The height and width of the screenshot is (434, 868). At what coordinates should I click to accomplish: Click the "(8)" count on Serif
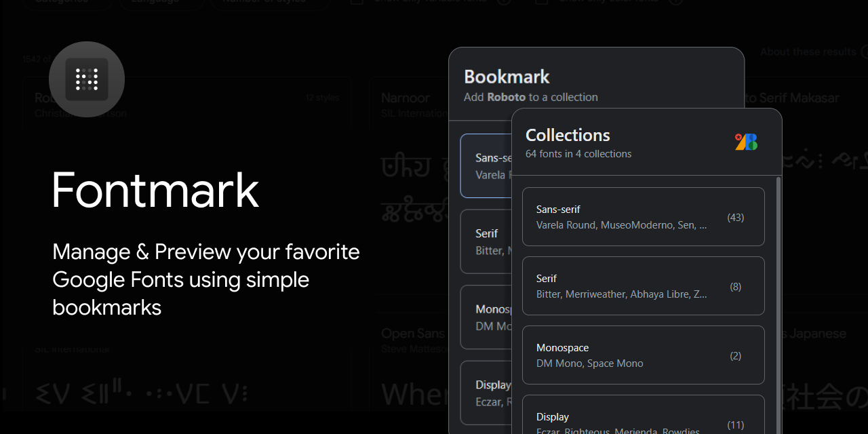pyautogui.click(x=735, y=287)
